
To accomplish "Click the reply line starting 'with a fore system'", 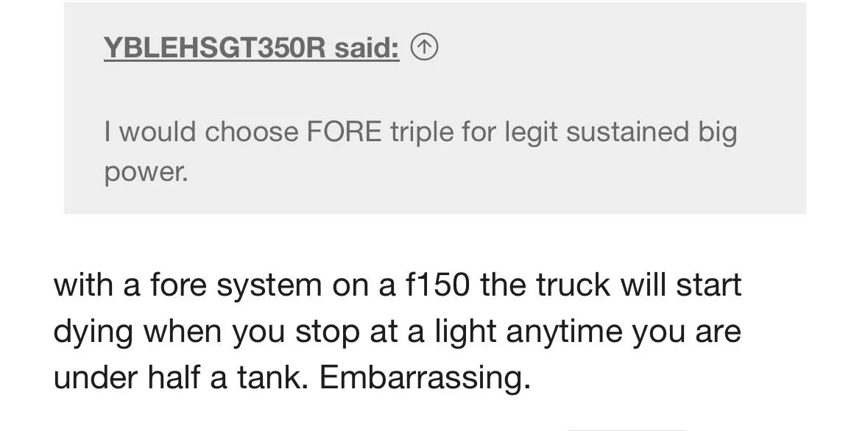I will (397, 285).
